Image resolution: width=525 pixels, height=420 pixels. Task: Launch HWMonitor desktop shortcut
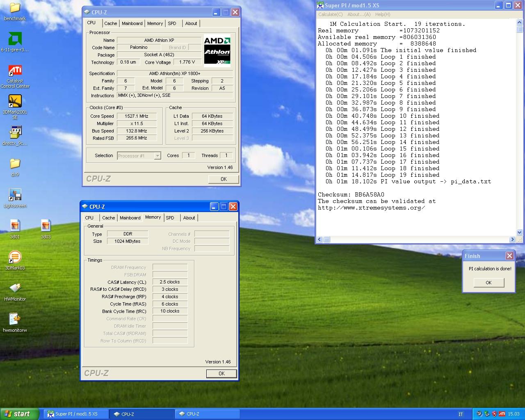15,292
